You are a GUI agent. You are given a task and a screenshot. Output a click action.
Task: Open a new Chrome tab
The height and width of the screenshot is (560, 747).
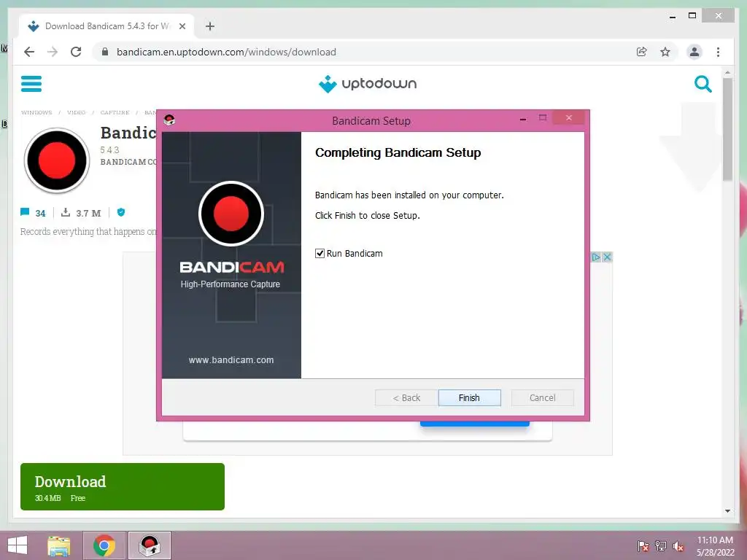pos(210,26)
